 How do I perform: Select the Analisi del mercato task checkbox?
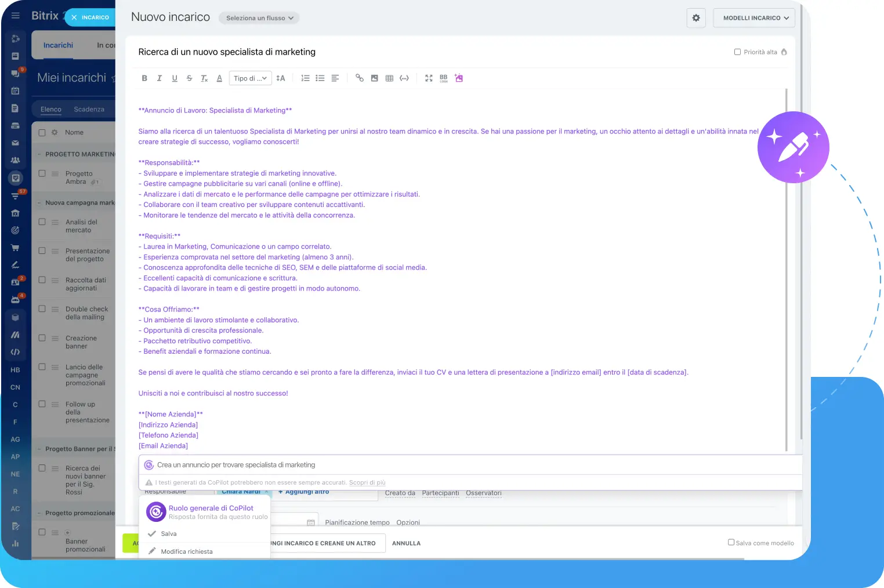click(42, 222)
